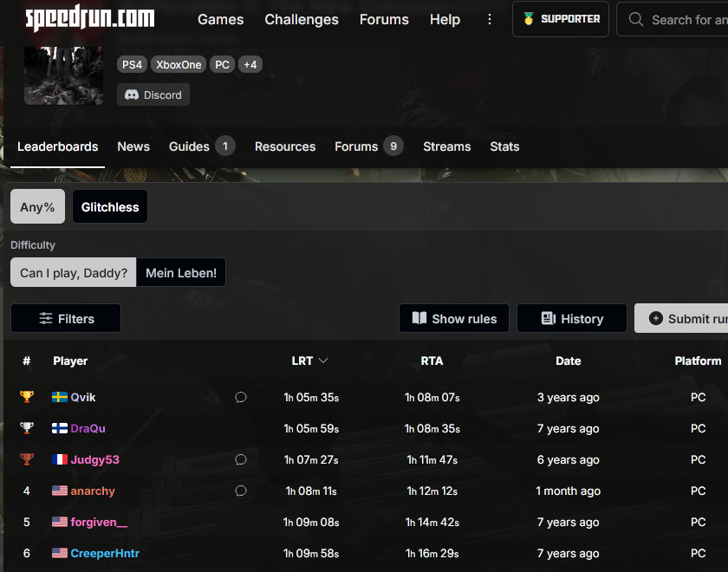Switch to game Forums tab with 9 badge
728x572 pixels.
(369, 146)
